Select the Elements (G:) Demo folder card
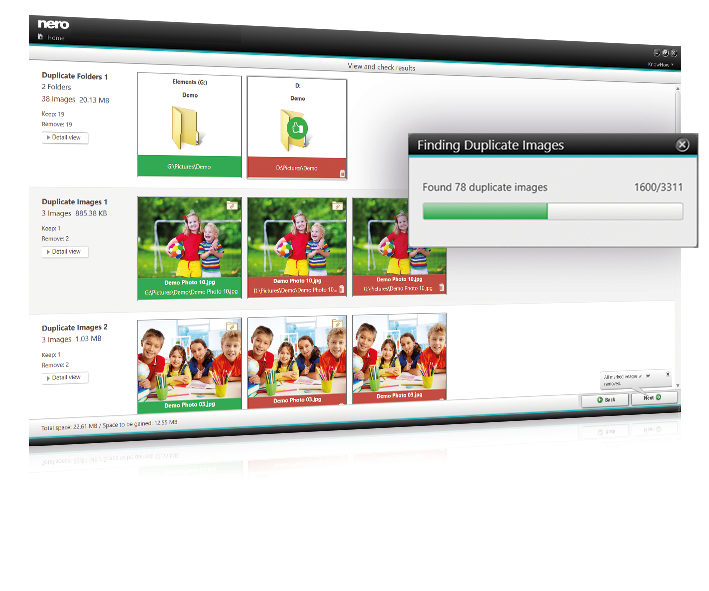 pyautogui.click(x=189, y=125)
